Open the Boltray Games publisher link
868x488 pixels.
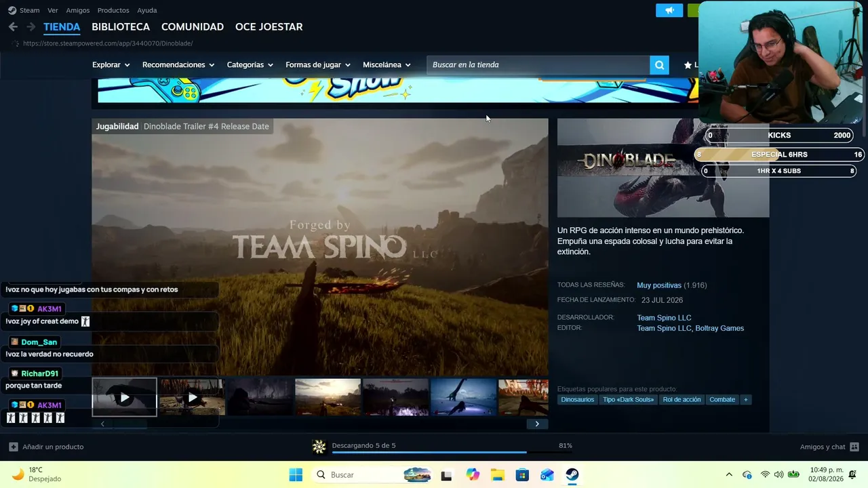[719, 329]
